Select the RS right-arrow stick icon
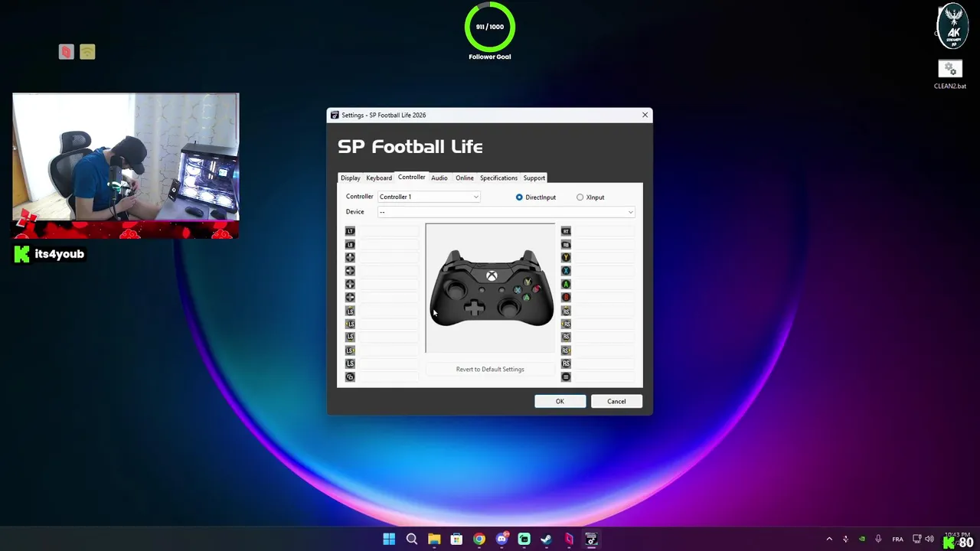The image size is (980, 551). (x=566, y=350)
